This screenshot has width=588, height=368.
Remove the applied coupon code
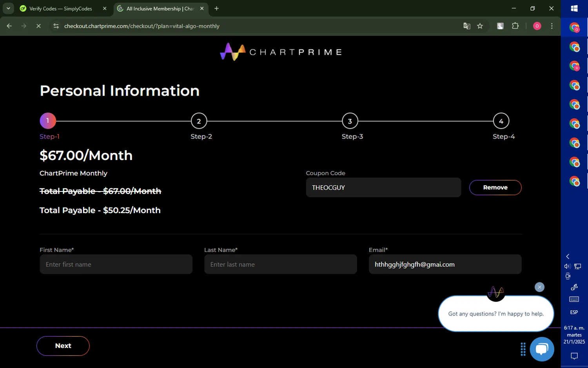[495, 188]
